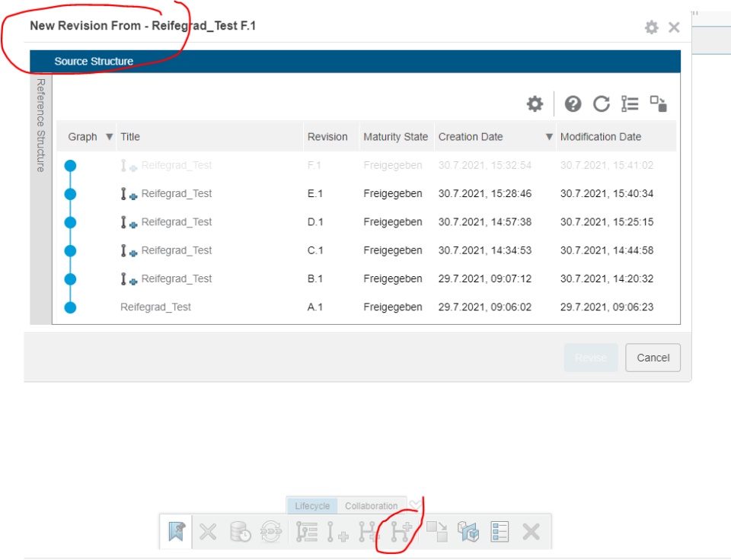Click the revision icon in row D.1

pyautogui.click(x=129, y=223)
